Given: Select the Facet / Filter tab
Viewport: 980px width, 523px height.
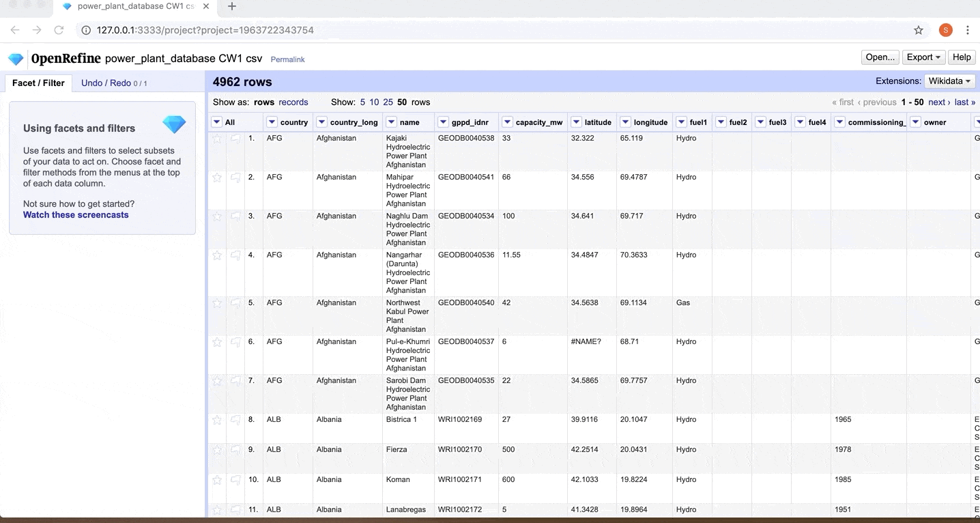Looking at the screenshot, I should (x=38, y=83).
